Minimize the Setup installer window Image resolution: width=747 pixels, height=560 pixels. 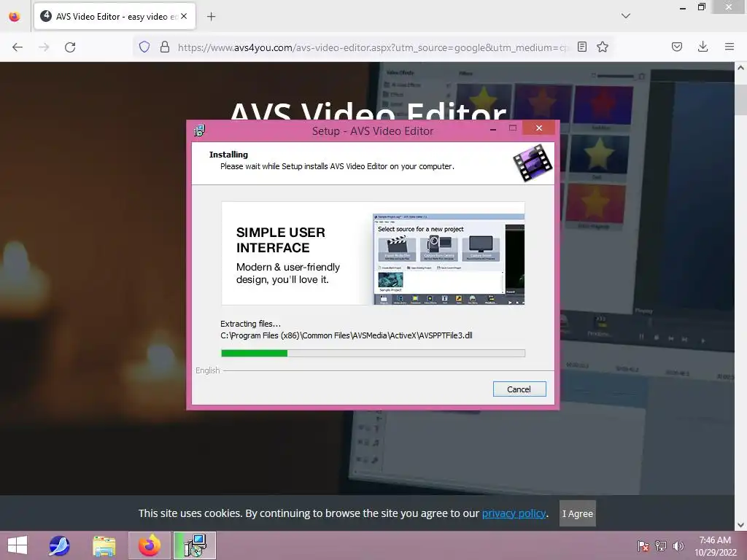pos(494,128)
